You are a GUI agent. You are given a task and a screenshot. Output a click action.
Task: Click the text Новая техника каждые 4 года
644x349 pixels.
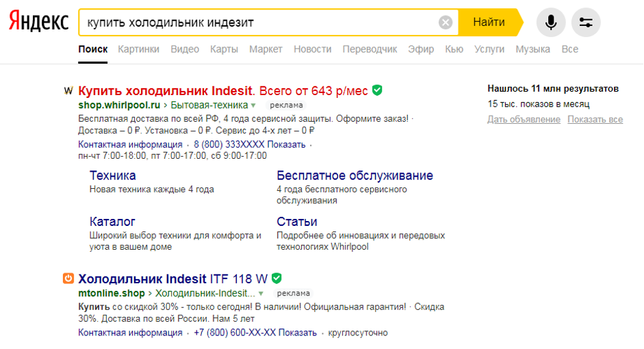coord(151,190)
